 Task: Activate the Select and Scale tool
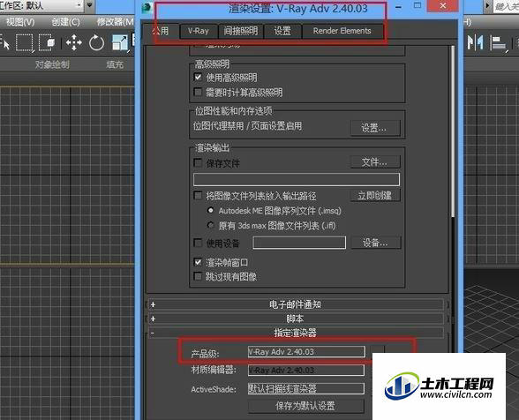(x=120, y=42)
